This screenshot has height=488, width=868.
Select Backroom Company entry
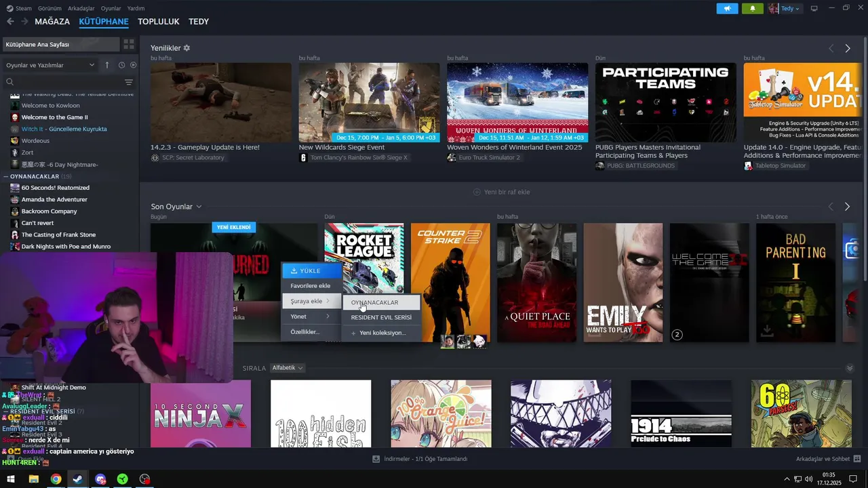tap(49, 211)
